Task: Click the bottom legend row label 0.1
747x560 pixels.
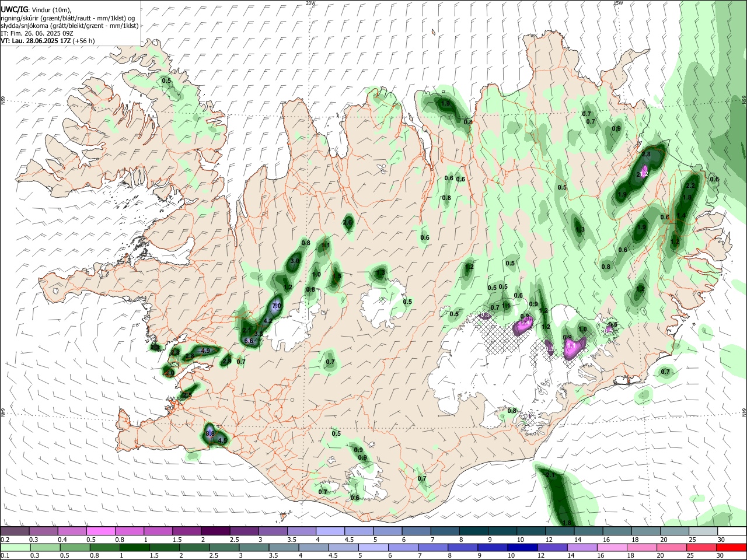Action: pos(5,556)
